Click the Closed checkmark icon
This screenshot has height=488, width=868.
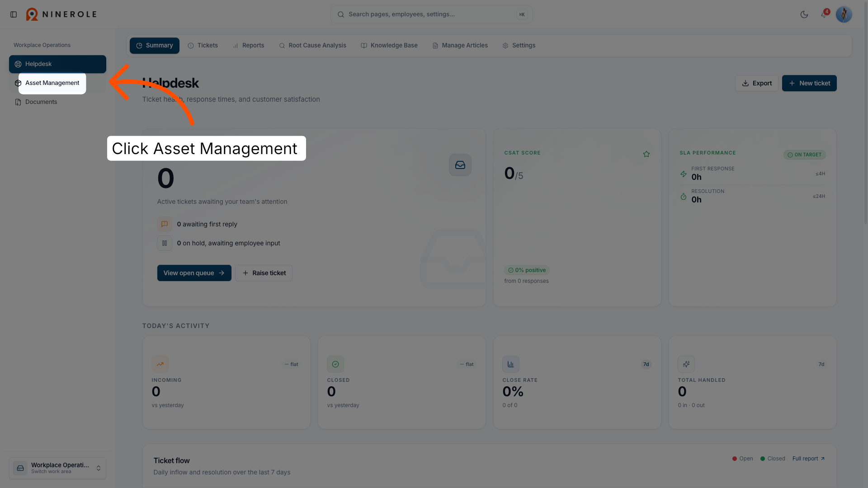click(335, 364)
